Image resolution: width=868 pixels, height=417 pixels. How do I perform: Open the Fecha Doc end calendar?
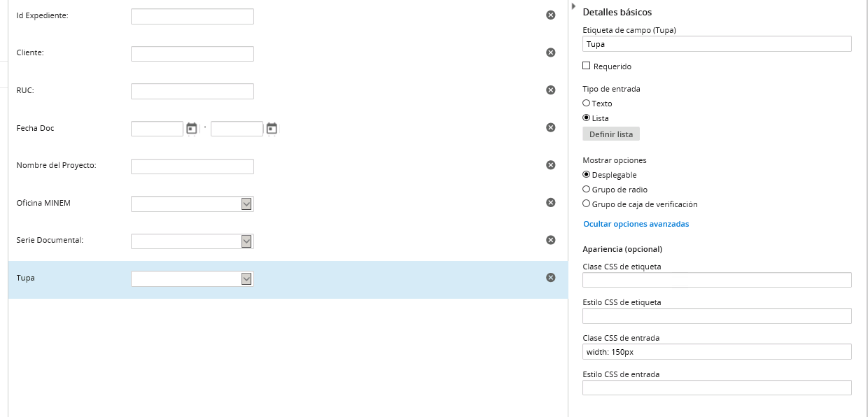point(272,128)
